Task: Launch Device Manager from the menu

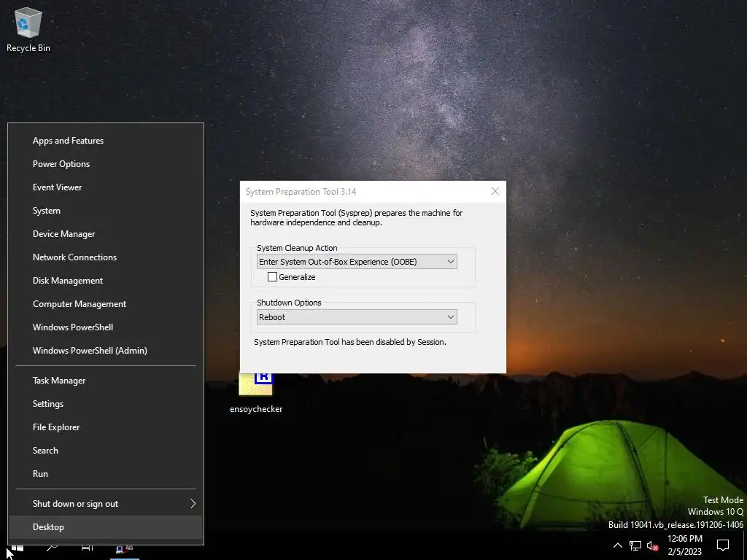Action: point(106,234)
